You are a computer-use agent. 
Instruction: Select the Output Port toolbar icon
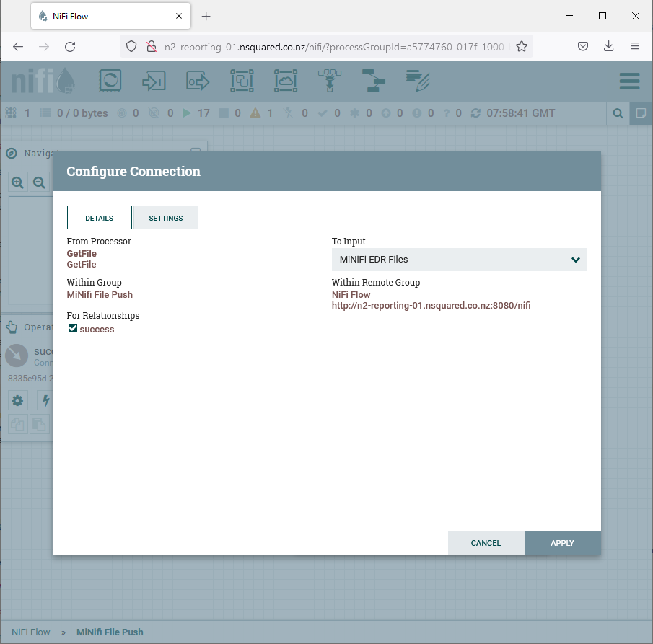click(197, 81)
